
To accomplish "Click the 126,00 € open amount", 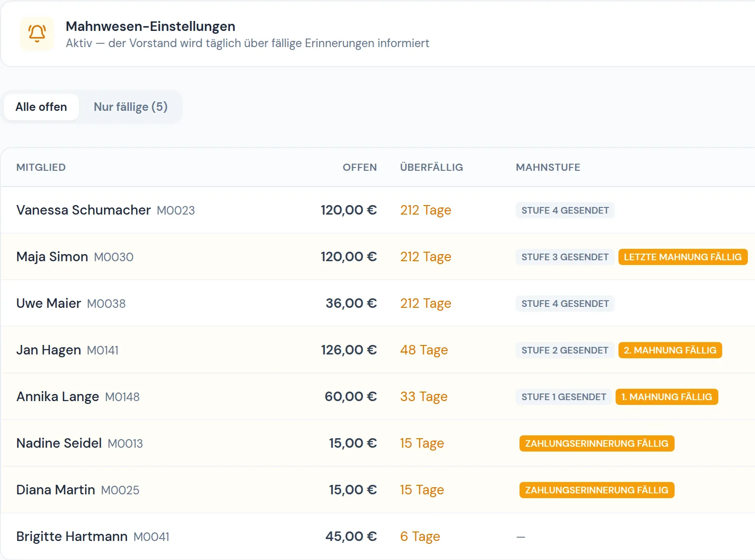I will 349,350.
